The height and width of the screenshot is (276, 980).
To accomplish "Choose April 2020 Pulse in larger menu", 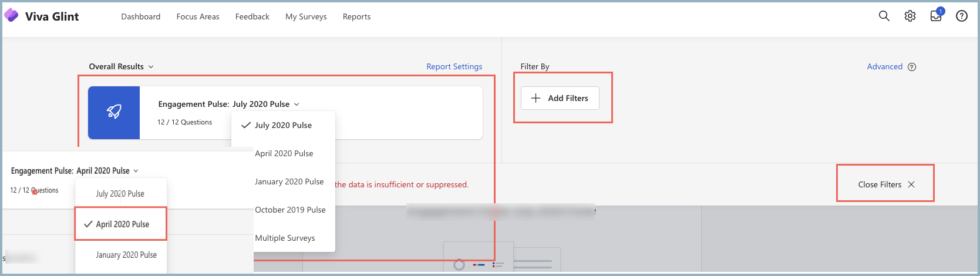I will (x=284, y=153).
